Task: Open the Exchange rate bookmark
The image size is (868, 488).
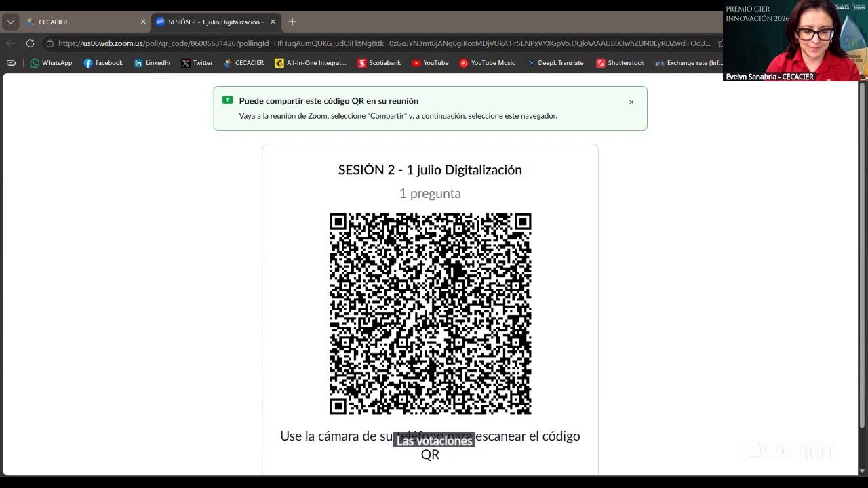Action: tap(688, 63)
